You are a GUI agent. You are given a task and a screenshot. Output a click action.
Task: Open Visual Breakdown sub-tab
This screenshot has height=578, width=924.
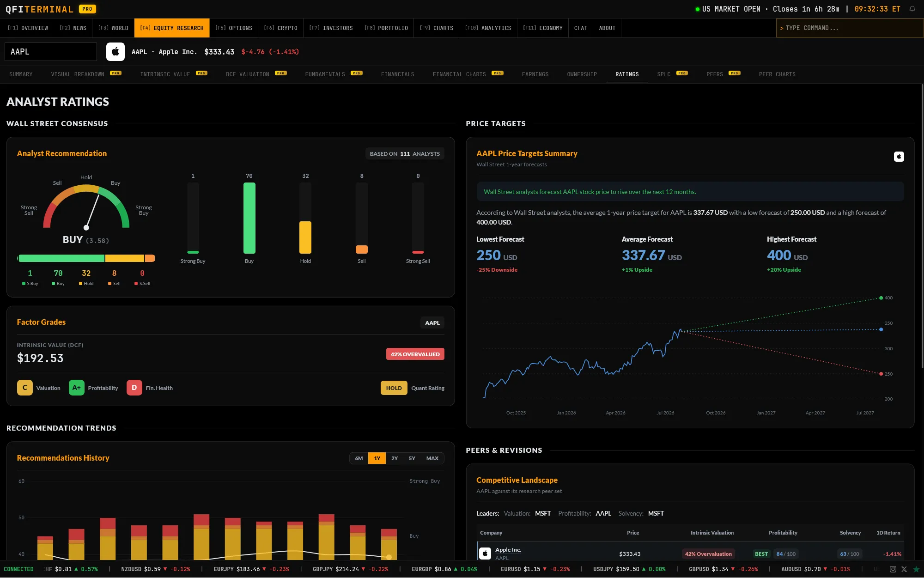pos(86,74)
